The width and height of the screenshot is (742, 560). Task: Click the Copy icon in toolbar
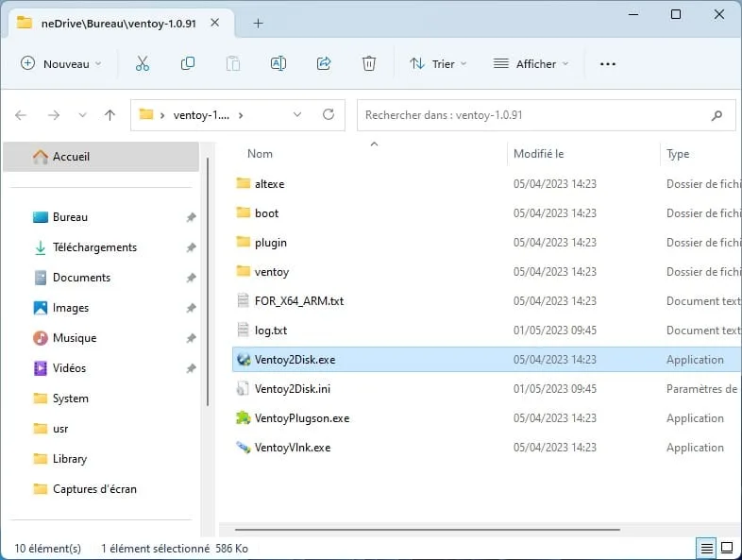pyautogui.click(x=188, y=63)
